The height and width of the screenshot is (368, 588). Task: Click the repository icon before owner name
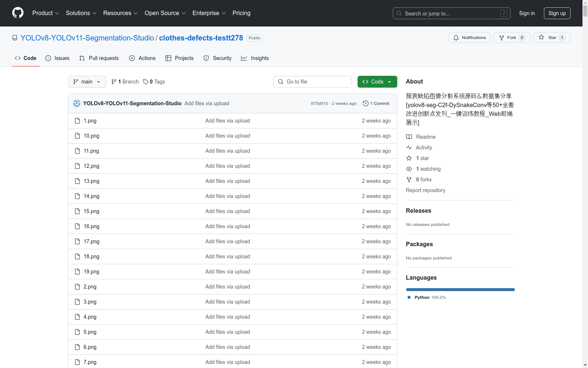[x=15, y=38]
